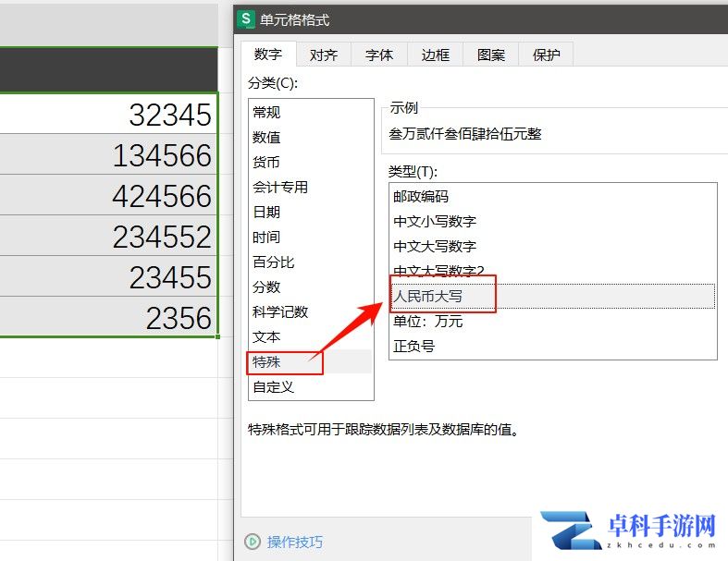The height and width of the screenshot is (561, 728).
Task: Select 数值 category
Action: click(x=311, y=138)
